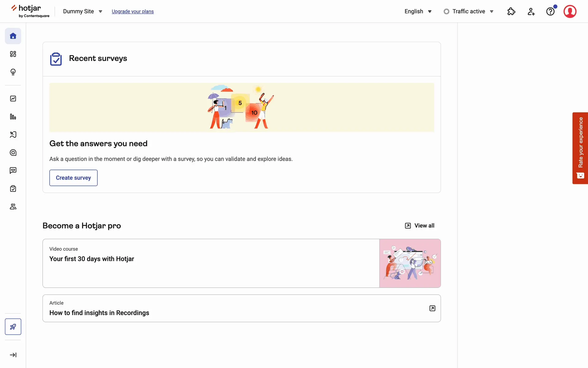Open Surveys clipboard icon in sidebar
This screenshot has width=588, height=368.
coord(13,188)
